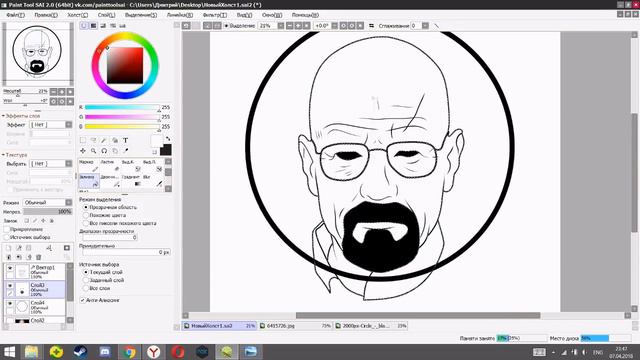Choose the Маркер brush

pos(89,166)
